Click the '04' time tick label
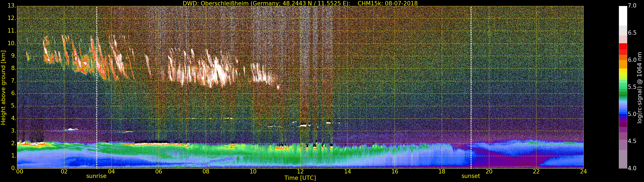The height and width of the screenshot is (182, 644). click(111, 171)
